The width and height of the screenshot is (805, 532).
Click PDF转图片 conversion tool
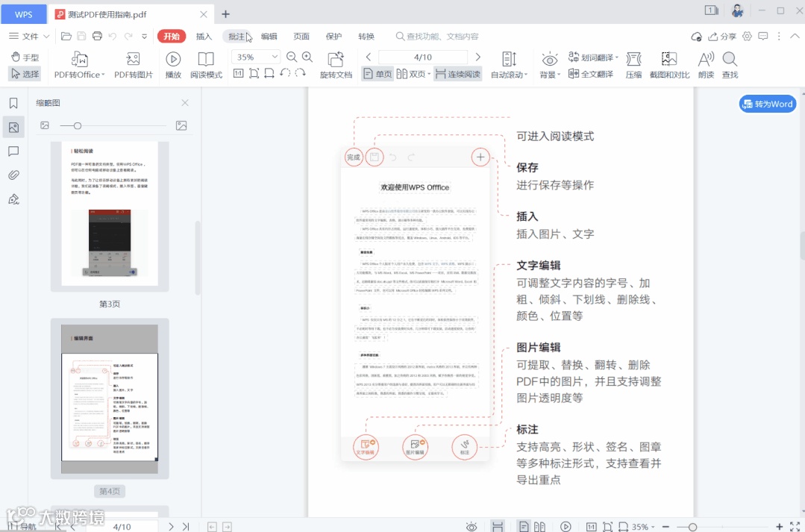point(134,65)
